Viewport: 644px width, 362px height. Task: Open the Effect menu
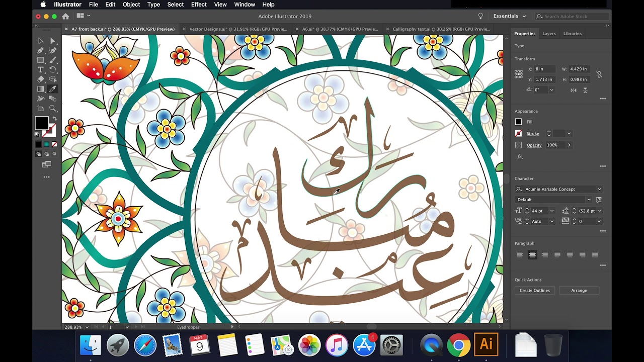tap(199, 5)
